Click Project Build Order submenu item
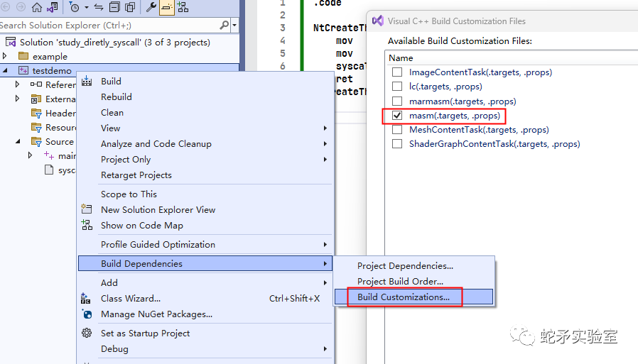 click(414, 281)
